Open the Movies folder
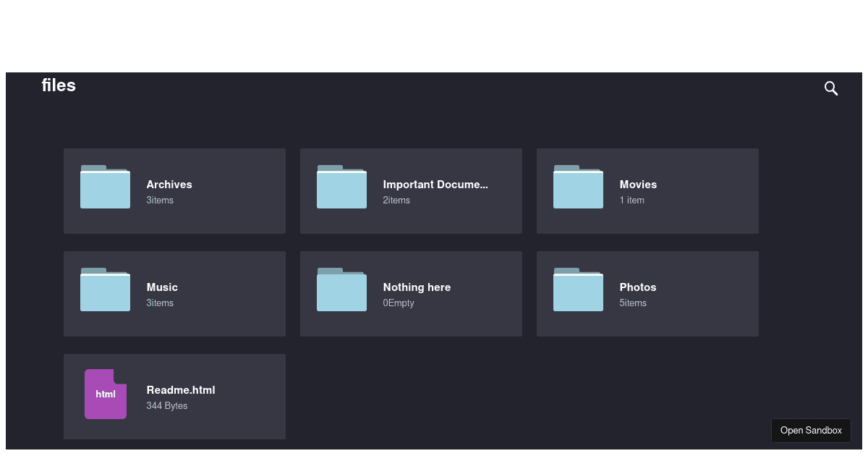Image resolution: width=868 pixels, height=456 pixels. [x=647, y=190]
